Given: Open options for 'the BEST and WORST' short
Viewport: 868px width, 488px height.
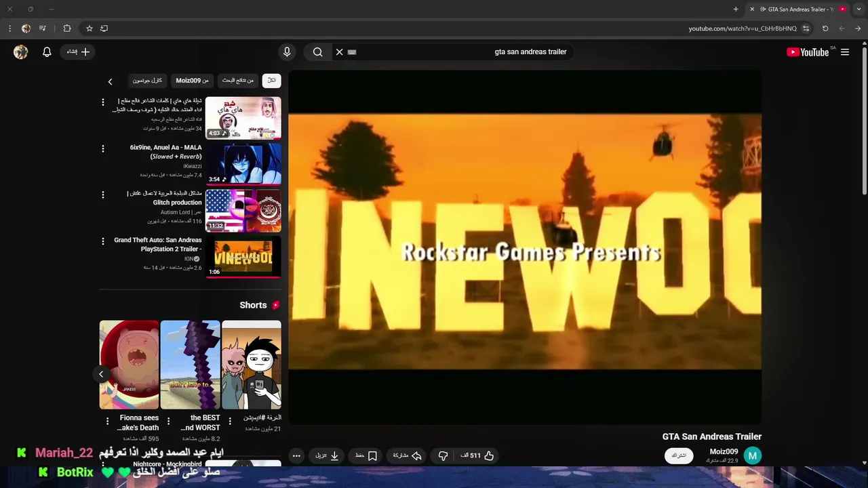Looking at the screenshot, I should click(x=168, y=422).
